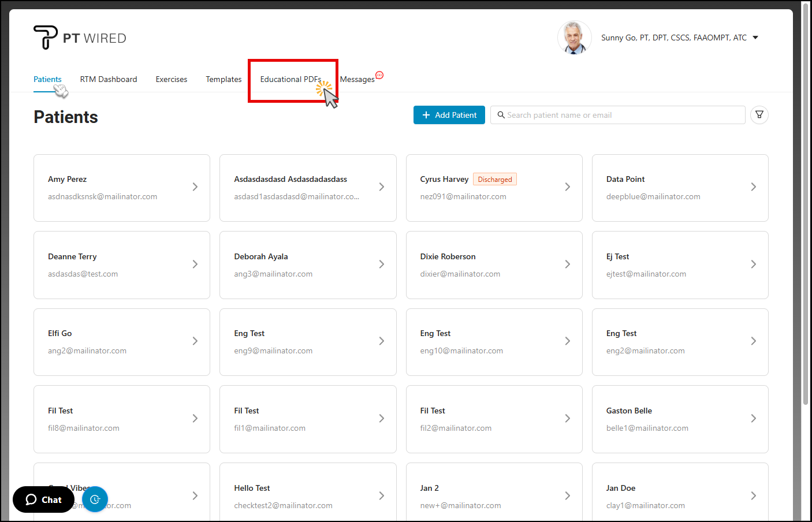Viewport: 812px width, 522px height.
Task: Click the plus icon on Add Patient
Action: click(426, 115)
